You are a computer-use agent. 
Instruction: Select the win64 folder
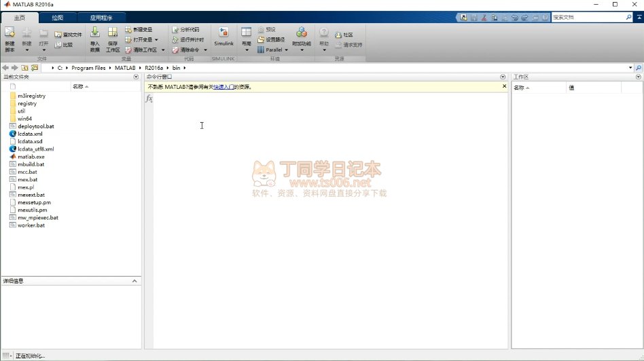click(24, 119)
